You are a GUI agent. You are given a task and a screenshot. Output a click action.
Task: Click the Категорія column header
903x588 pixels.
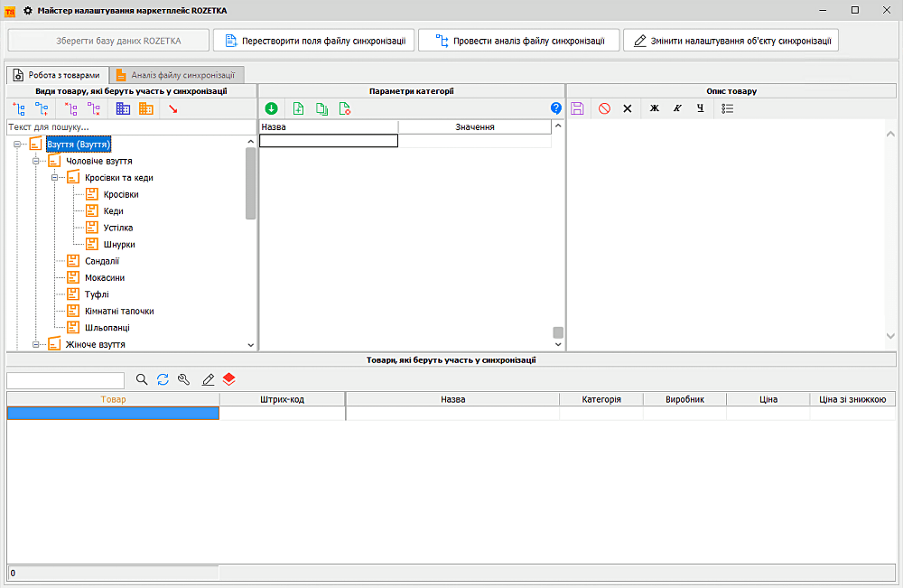pos(601,399)
